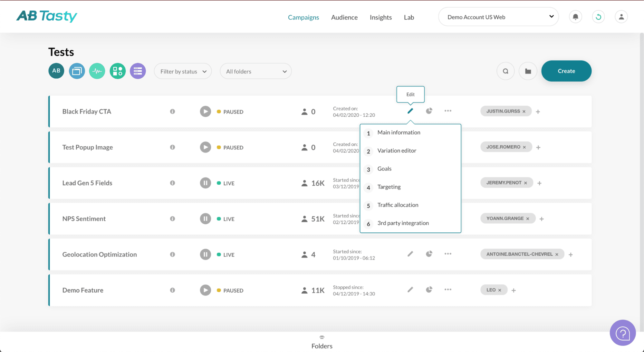Screen dimensions: 644x352
Task: Click the blue multipage test filter icon
Action: pos(77,71)
